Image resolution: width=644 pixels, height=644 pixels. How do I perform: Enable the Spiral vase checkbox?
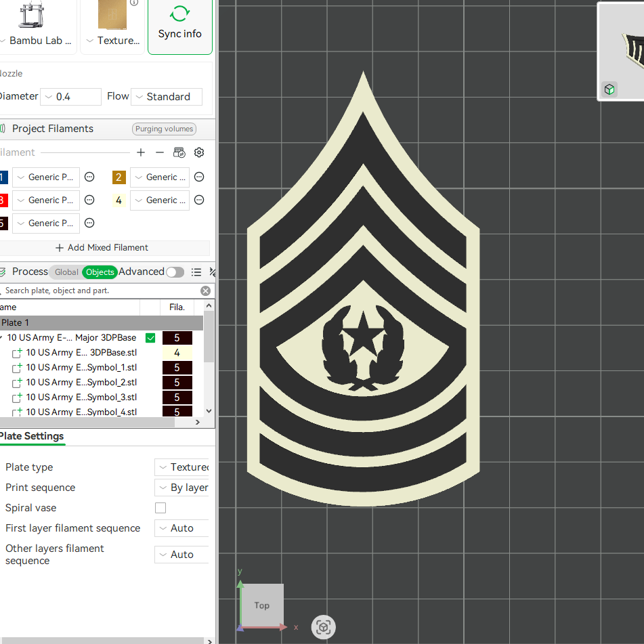[x=160, y=508]
